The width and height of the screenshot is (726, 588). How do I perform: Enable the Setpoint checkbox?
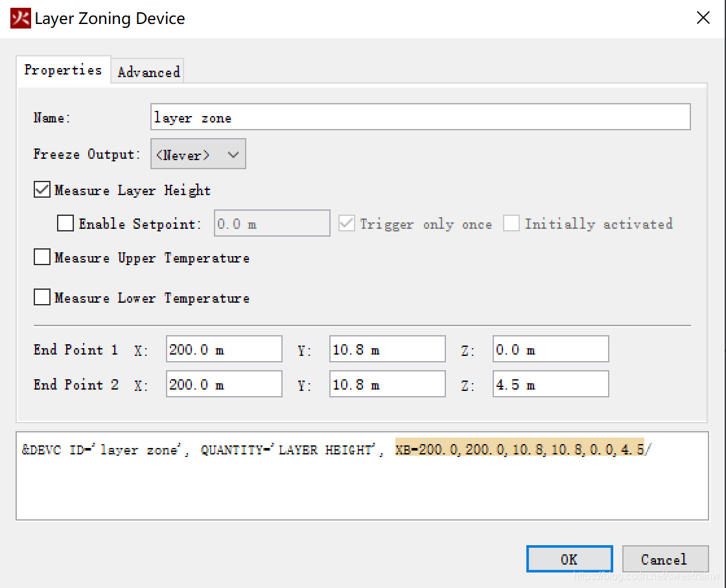(65, 223)
